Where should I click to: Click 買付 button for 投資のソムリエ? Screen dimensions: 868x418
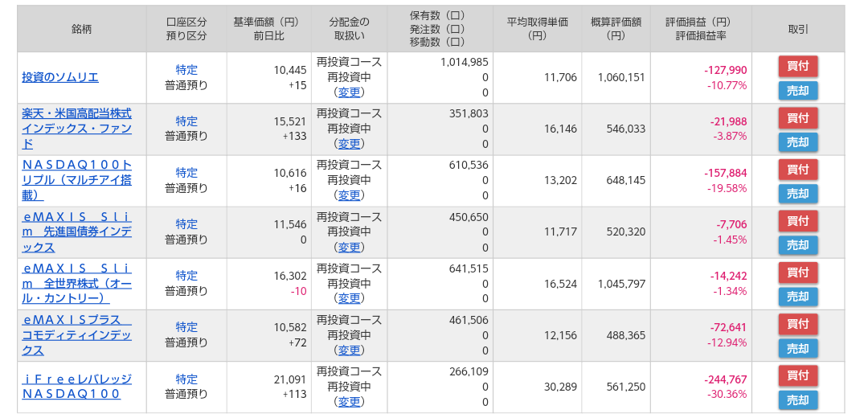point(798,67)
